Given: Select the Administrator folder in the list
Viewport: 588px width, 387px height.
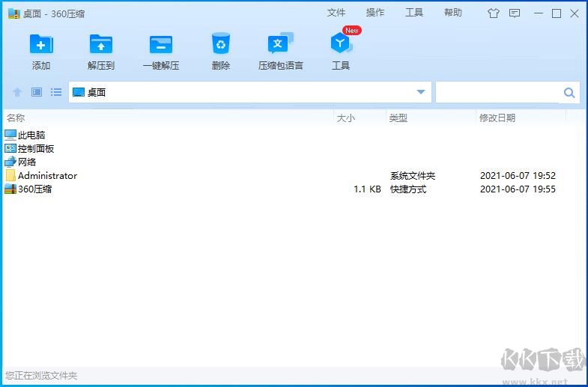Looking at the screenshot, I should [47, 176].
